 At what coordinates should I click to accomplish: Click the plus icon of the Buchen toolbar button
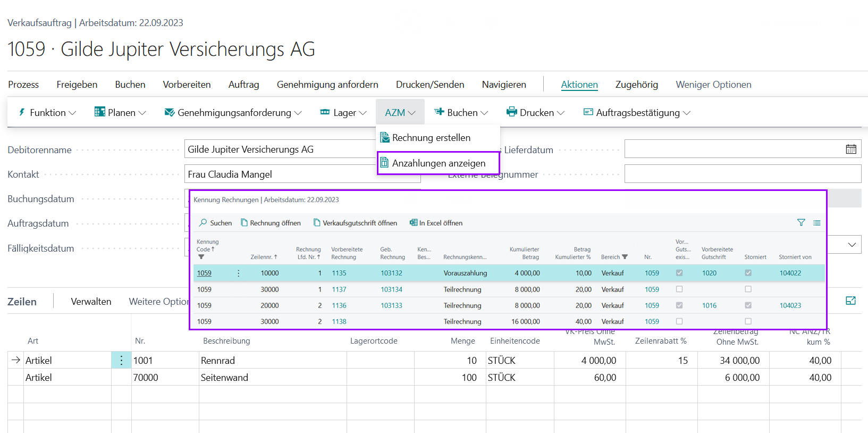click(439, 112)
